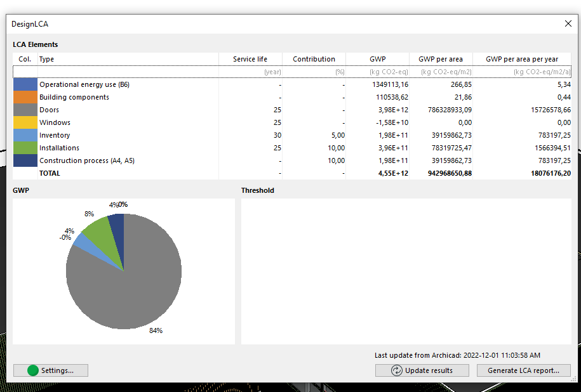Click the empty Threshold panel
The height and width of the screenshot is (392, 581).
click(x=406, y=271)
